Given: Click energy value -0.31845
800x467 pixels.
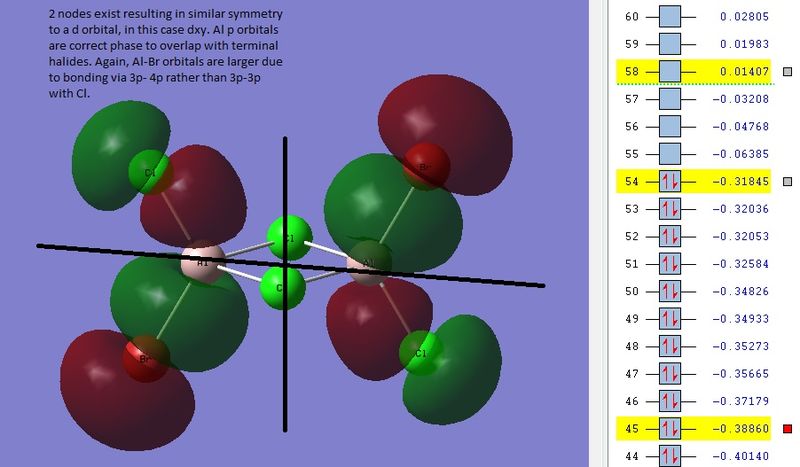Looking at the screenshot, I should click(741, 182).
